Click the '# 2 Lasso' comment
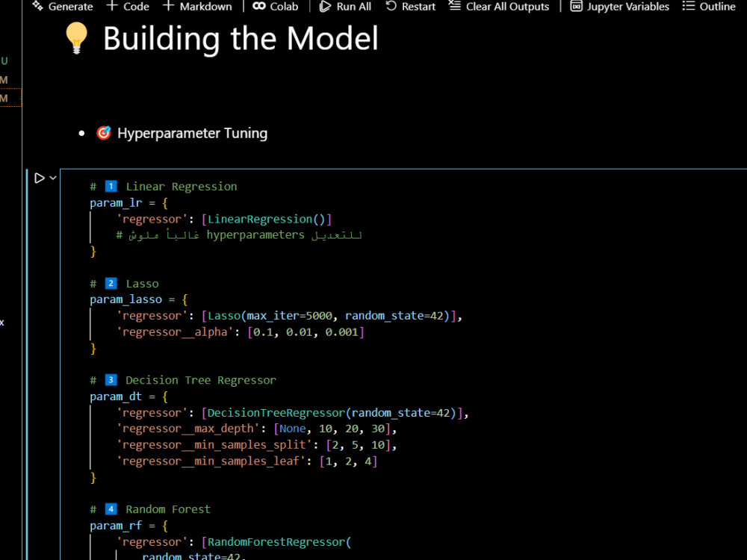Screen dimensions: 747x560 coord(124,284)
